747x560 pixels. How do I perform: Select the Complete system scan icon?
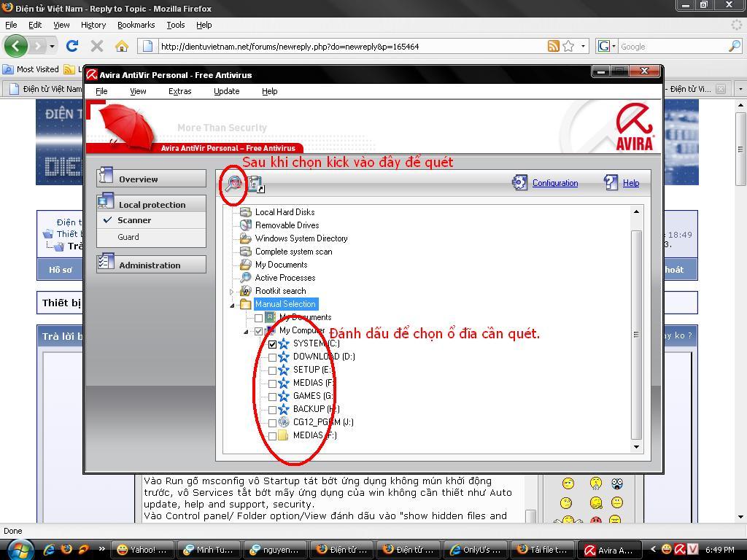246,252
